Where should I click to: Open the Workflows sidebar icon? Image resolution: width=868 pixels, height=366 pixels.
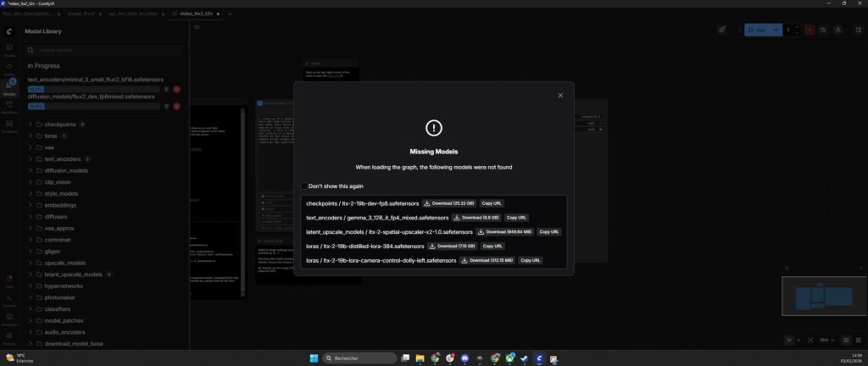[x=9, y=107]
